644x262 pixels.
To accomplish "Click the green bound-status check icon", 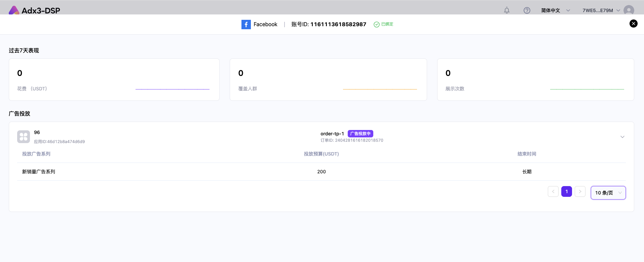I will [377, 25].
